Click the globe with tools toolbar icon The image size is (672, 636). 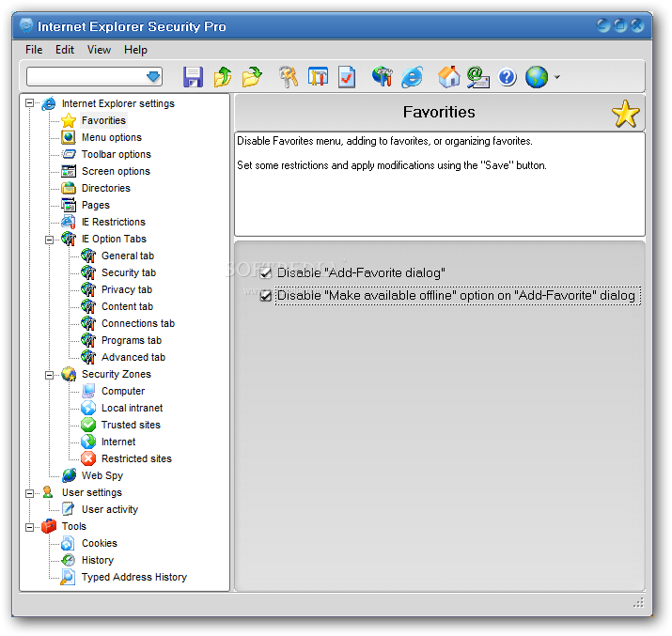click(383, 77)
